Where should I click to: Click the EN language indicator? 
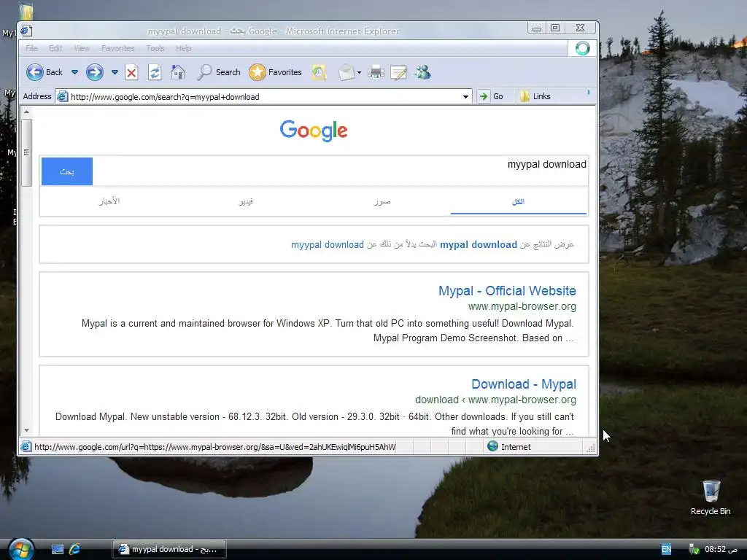666,549
